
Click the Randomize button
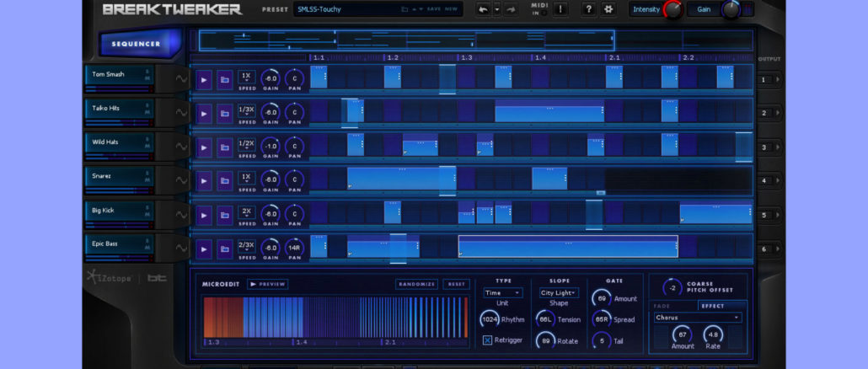[417, 285]
